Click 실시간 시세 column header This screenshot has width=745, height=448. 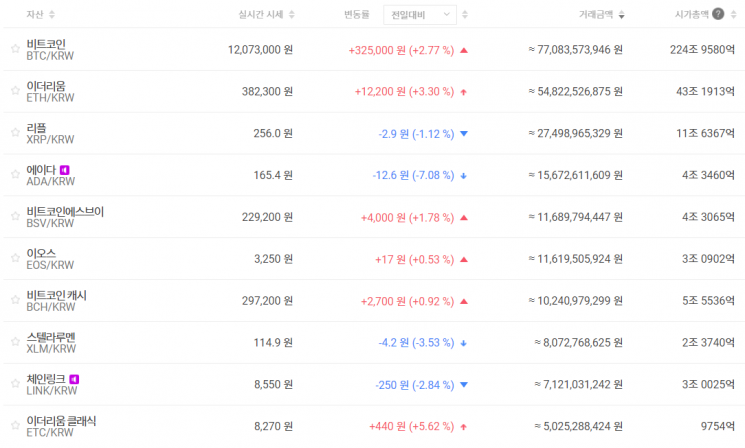(261, 15)
